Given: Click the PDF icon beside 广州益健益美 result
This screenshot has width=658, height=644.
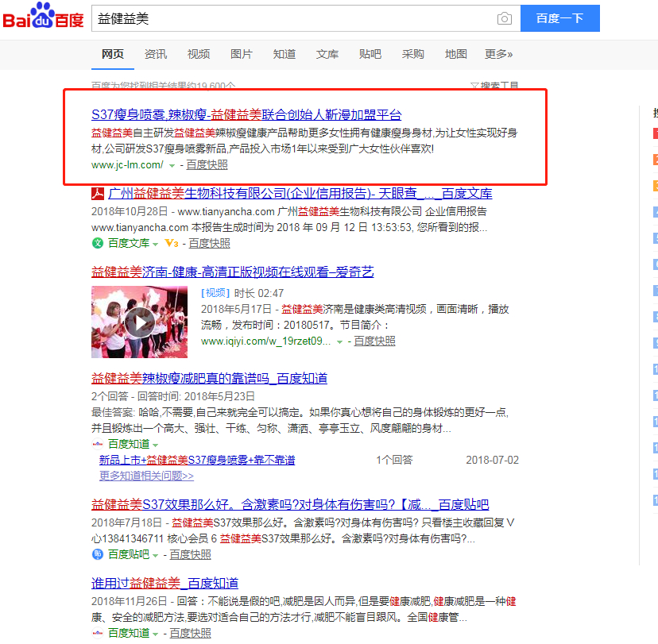Looking at the screenshot, I should [98, 193].
